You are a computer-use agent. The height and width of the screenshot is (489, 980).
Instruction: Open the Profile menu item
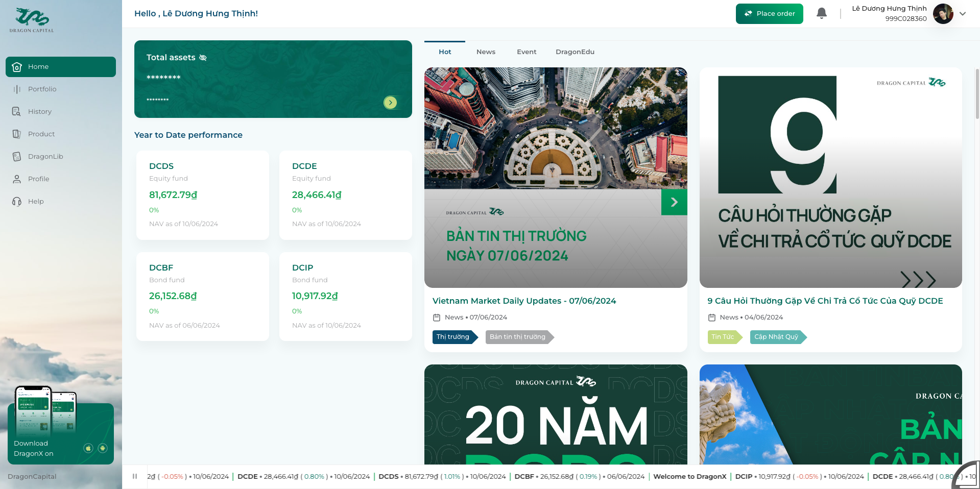tap(61, 179)
